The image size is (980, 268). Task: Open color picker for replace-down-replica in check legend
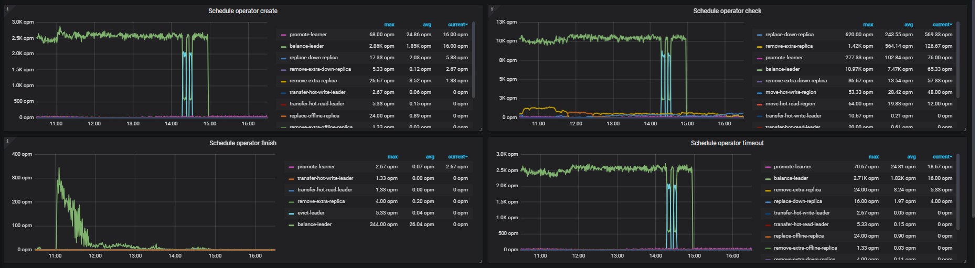(x=759, y=35)
